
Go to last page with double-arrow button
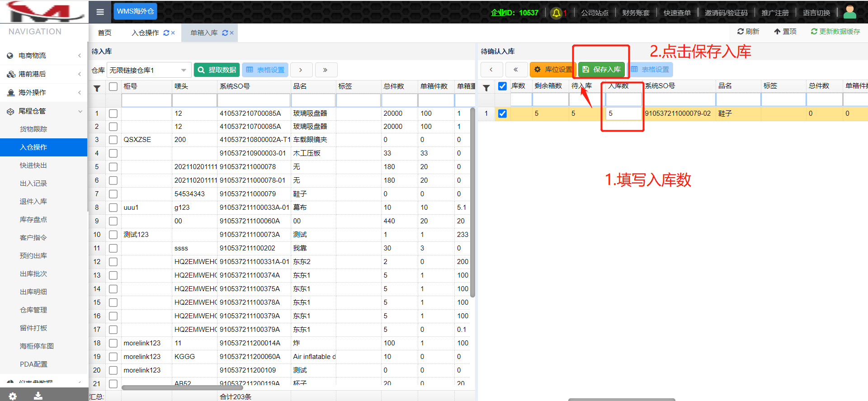325,70
